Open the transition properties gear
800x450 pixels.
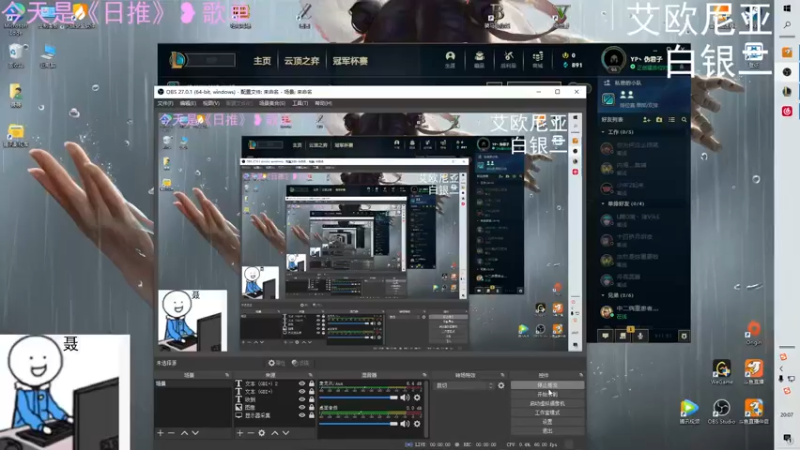click(501, 385)
